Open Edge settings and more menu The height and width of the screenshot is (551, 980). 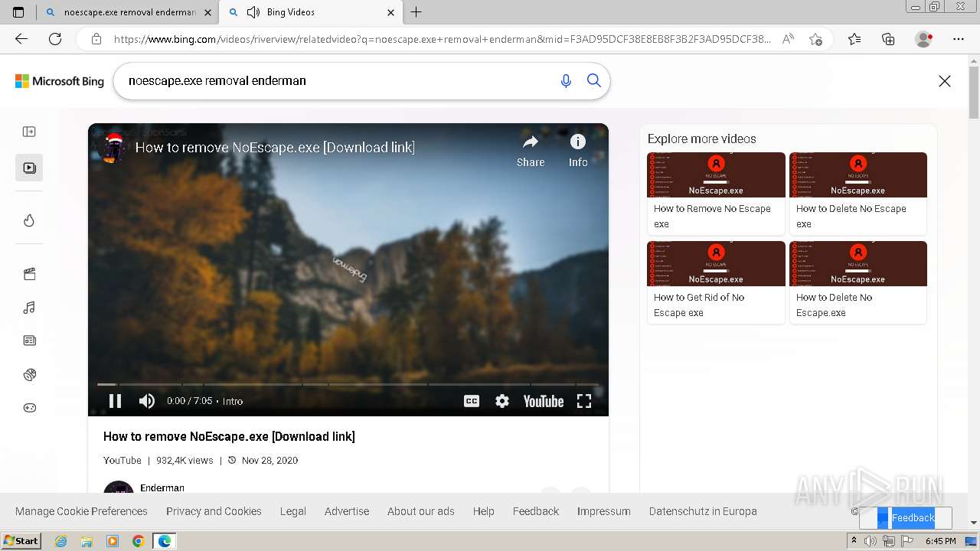pyautogui.click(x=959, y=39)
